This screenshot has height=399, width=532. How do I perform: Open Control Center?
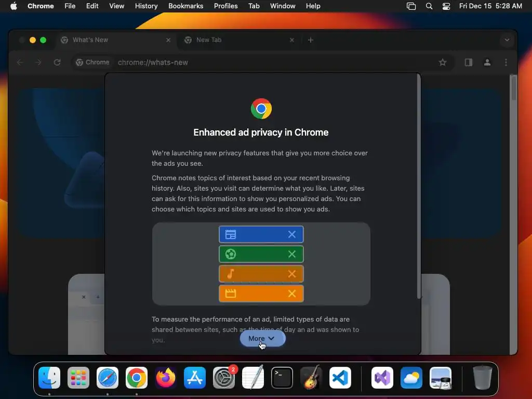[x=446, y=6]
